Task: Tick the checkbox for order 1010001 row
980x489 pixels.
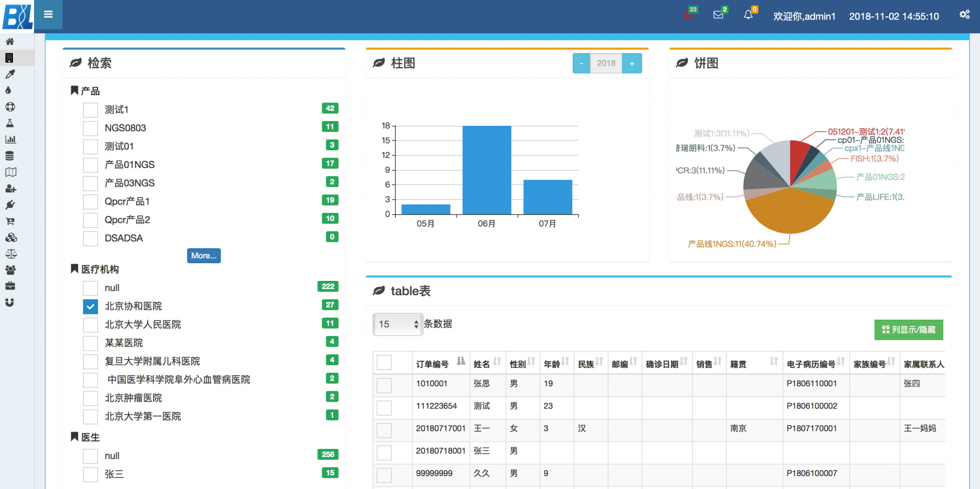Action: click(384, 385)
